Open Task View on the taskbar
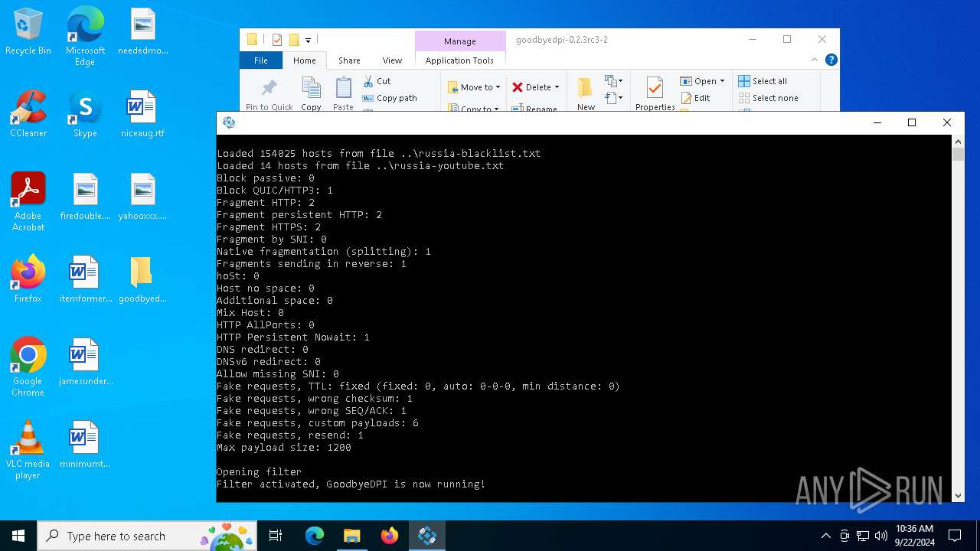This screenshot has width=980, height=551. point(276,536)
